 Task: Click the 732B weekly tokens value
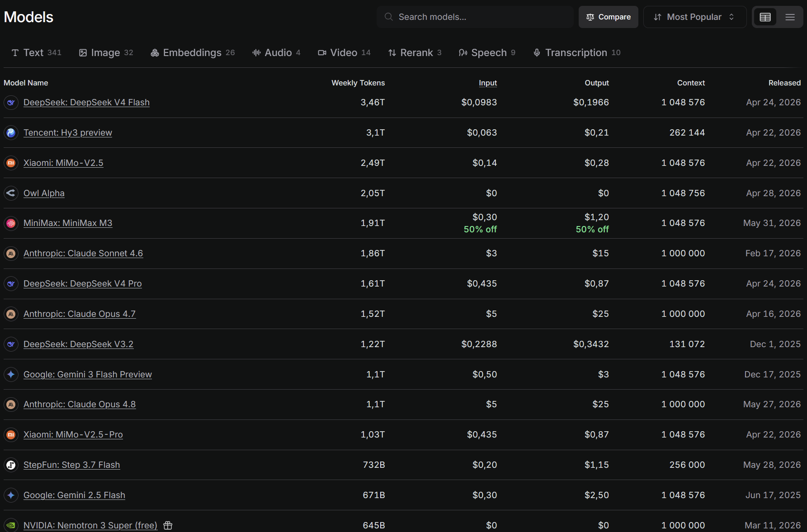[x=374, y=465]
